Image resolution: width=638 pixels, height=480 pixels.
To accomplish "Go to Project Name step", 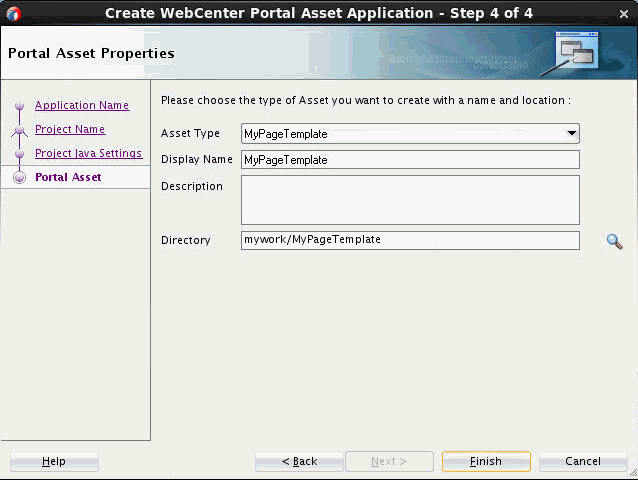I will tap(70, 130).
